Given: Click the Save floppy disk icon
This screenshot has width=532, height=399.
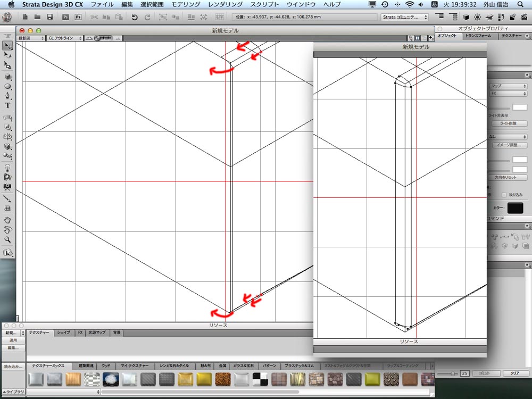Looking at the screenshot, I should (50, 17).
